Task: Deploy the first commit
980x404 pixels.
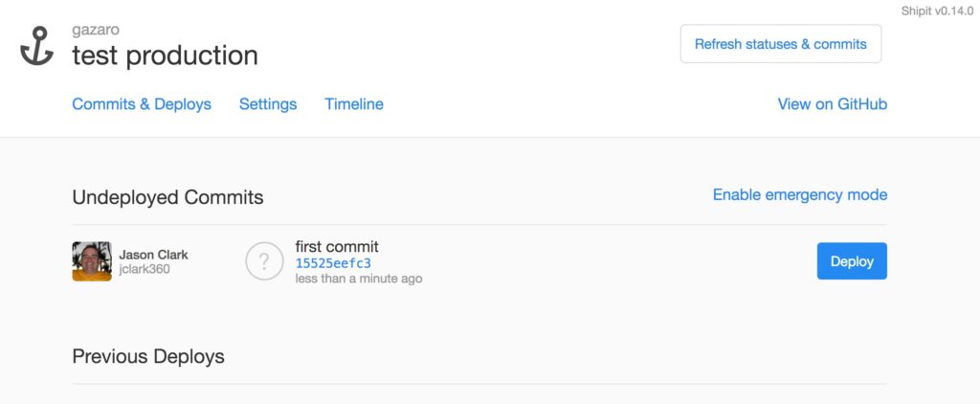Action: click(x=851, y=261)
